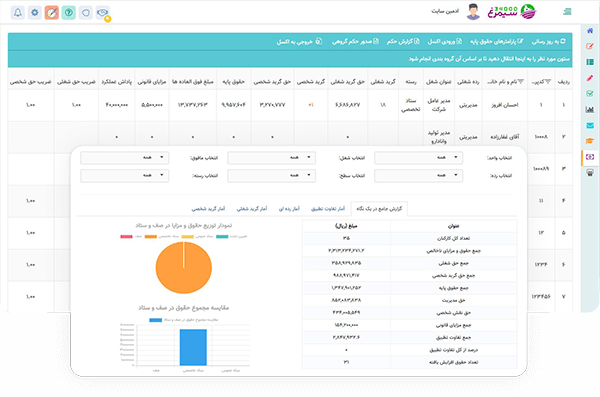Switch to the آمار رده ای tab
This screenshot has width=600, height=397.
[x=289, y=209]
